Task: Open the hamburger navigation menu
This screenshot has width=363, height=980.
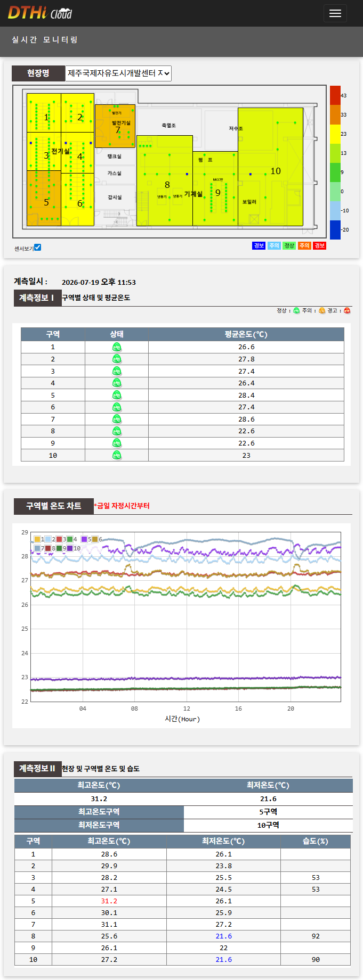Action: (x=335, y=13)
